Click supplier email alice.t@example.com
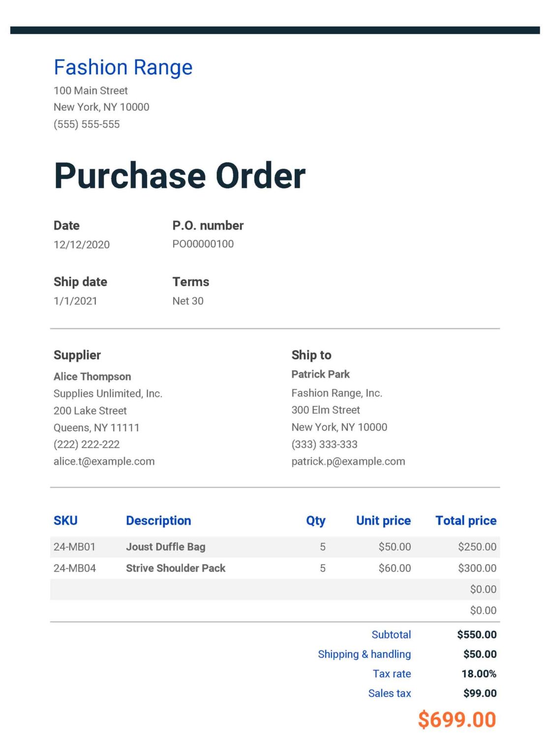This screenshot has width=550, height=756. coord(104,461)
